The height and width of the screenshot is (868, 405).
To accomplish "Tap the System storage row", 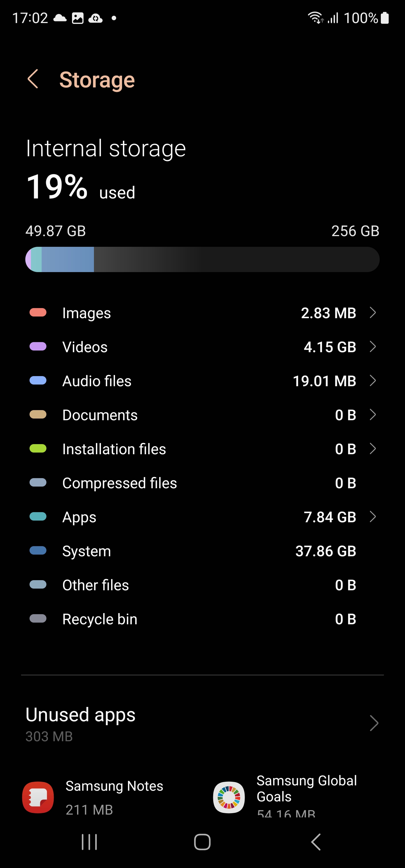I will point(202,551).
